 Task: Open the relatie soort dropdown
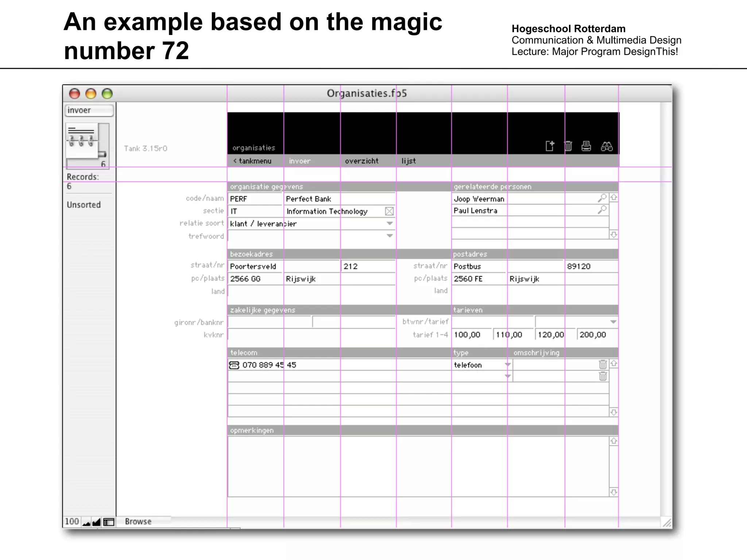[390, 223]
